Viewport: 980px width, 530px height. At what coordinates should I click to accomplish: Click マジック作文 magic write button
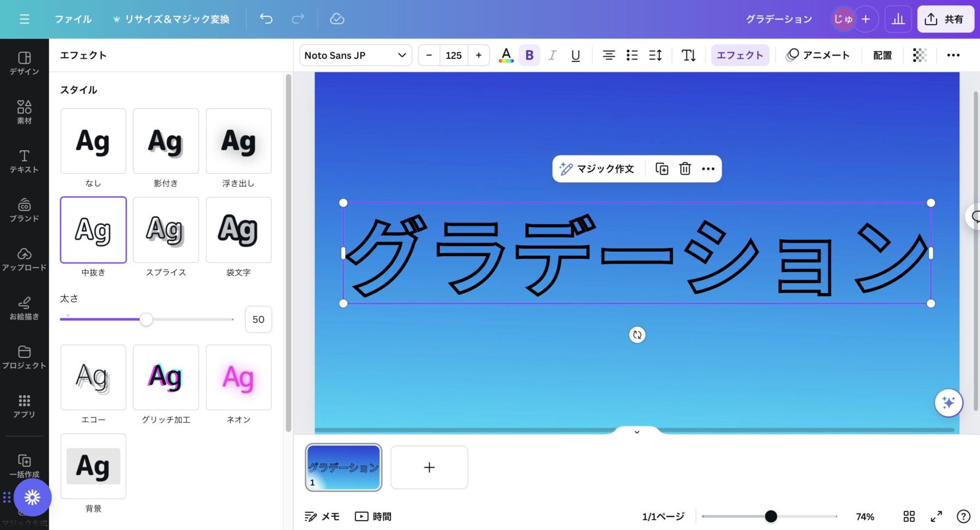pyautogui.click(x=597, y=169)
